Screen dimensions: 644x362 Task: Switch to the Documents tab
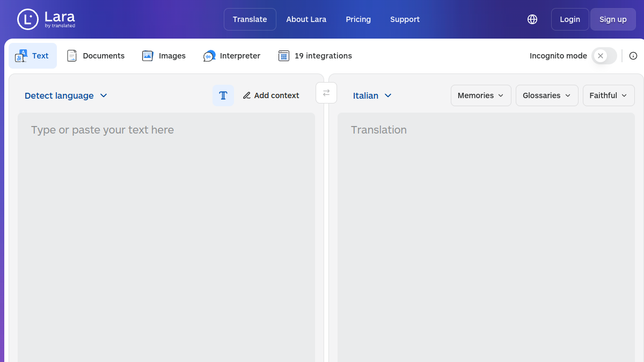pyautogui.click(x=96, y=56)
